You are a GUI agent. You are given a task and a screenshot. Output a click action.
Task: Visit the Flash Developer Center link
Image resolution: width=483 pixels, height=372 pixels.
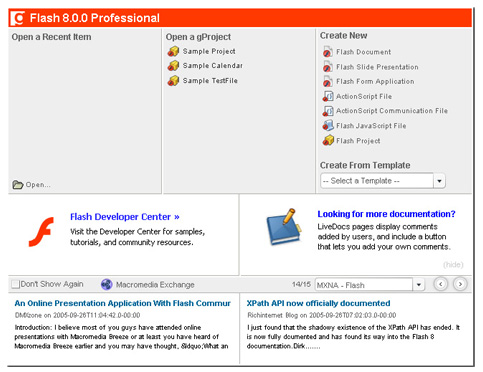[125, 217]
